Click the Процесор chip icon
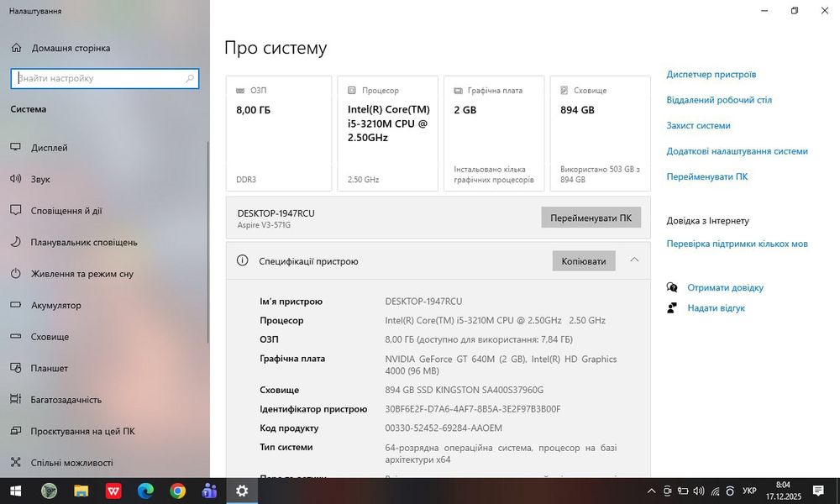Screen dimensions: 840x504 point(352,91)
